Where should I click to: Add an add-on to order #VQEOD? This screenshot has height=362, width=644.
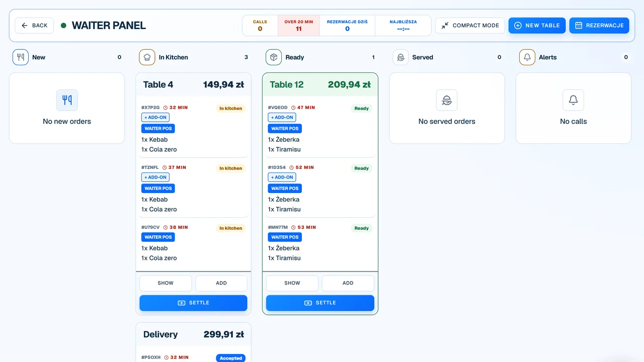click(282, 118)
